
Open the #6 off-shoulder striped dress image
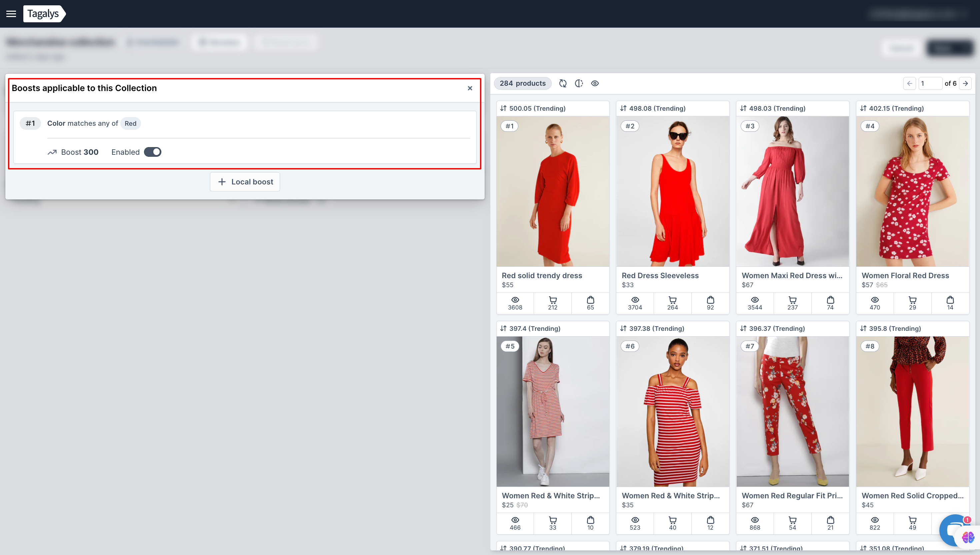point(673,411)
